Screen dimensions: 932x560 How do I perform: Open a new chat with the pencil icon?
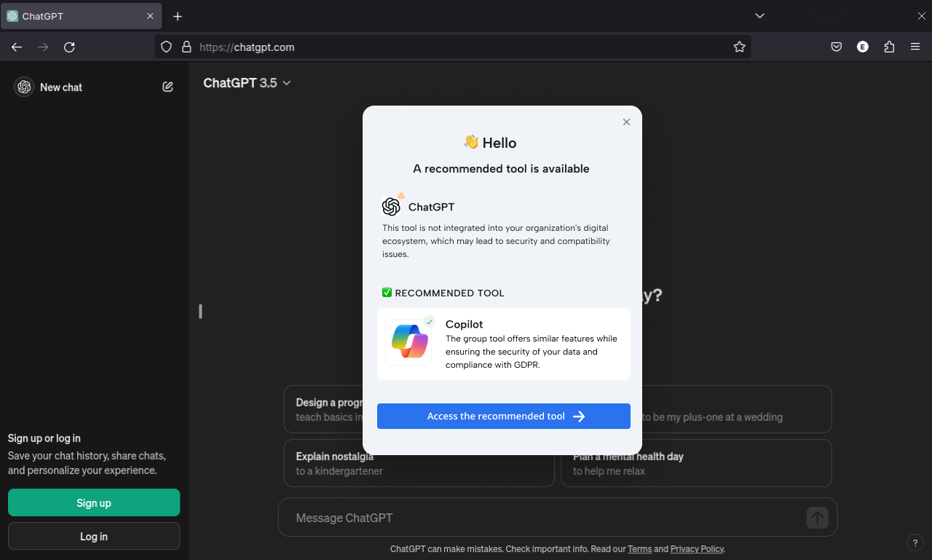click(x=167, y=87)
